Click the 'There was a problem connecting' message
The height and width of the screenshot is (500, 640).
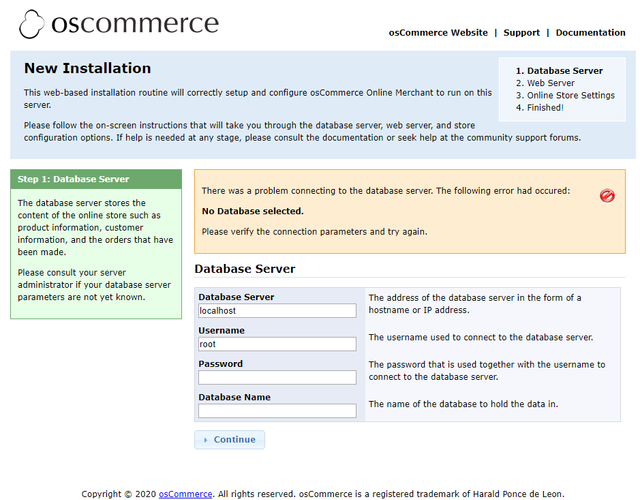(386, 191)
